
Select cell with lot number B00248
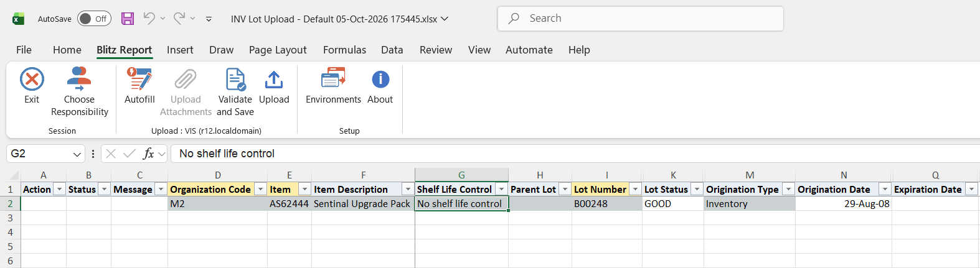pos(607,203)
